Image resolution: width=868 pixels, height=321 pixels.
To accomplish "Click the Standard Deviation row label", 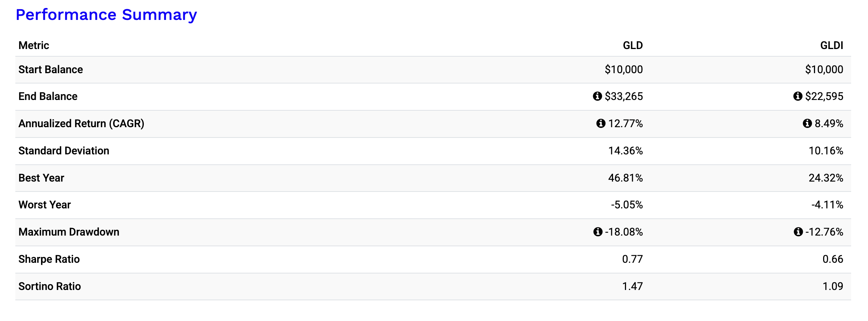I will [64, 151].
